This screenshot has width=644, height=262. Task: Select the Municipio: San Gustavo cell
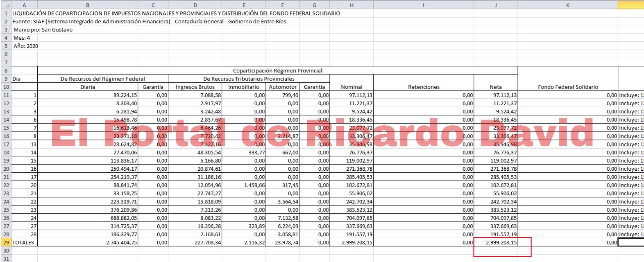[x=43, y=29]
